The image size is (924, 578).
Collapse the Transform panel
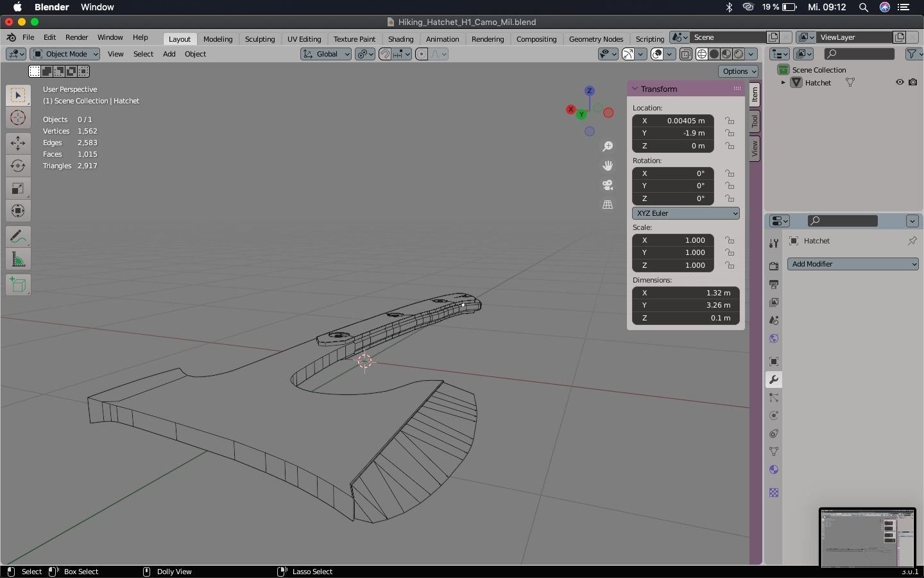click(x=635, y=89)
